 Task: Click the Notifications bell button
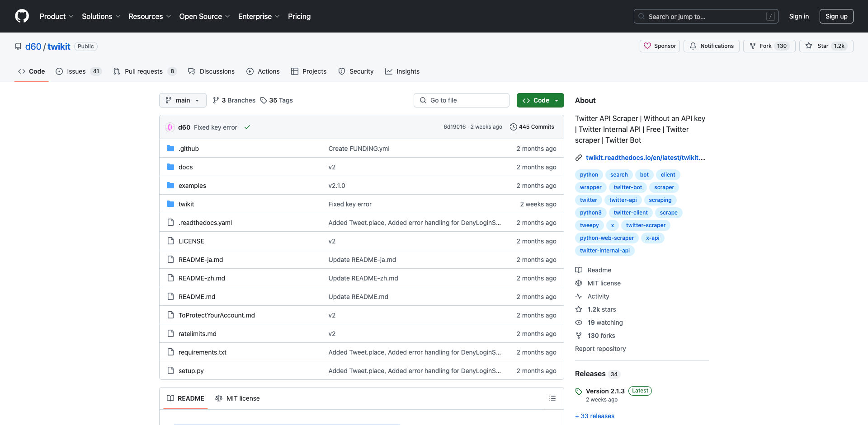[x=712, y=46]
